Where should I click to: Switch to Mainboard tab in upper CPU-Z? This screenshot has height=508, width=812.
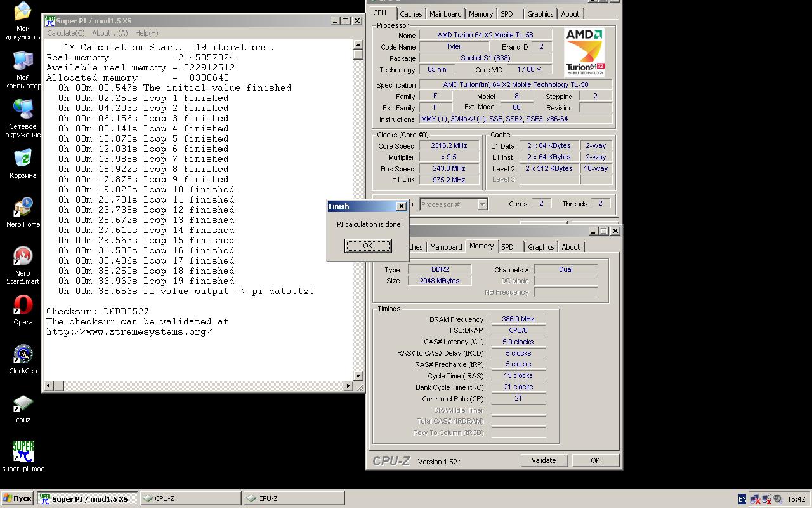pos(445,14)
